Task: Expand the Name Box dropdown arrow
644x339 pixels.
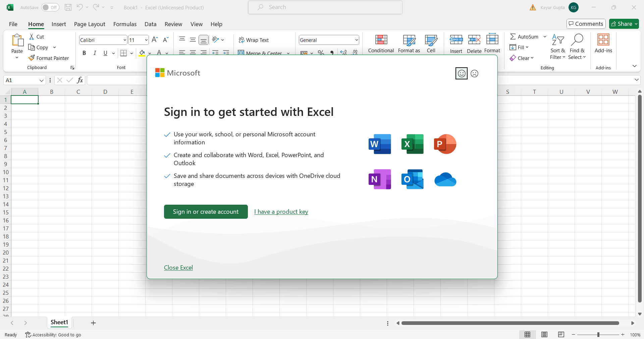Action: coord(41,80)
